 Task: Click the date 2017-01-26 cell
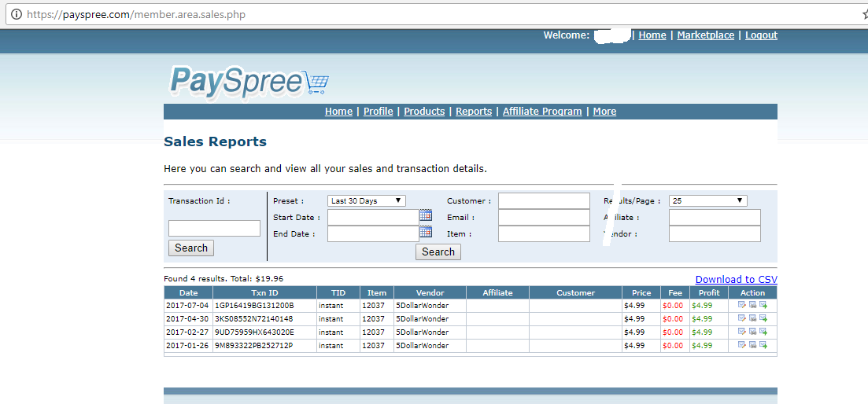point(187,345)
